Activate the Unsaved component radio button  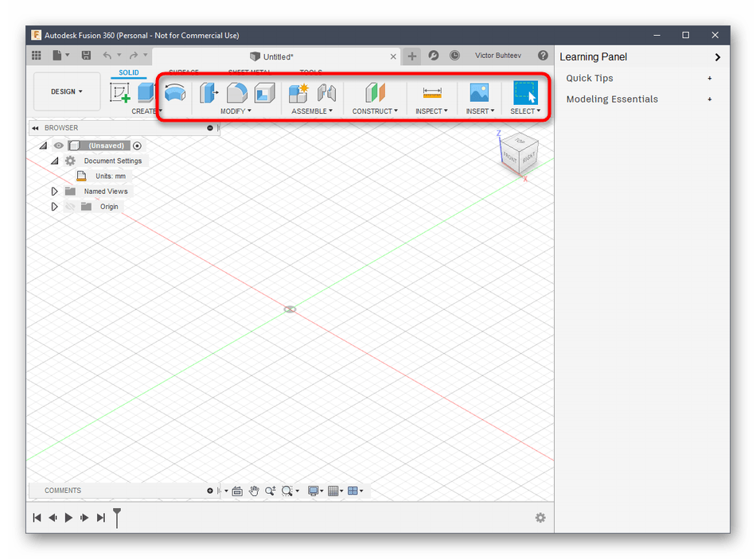click(138, 146)
